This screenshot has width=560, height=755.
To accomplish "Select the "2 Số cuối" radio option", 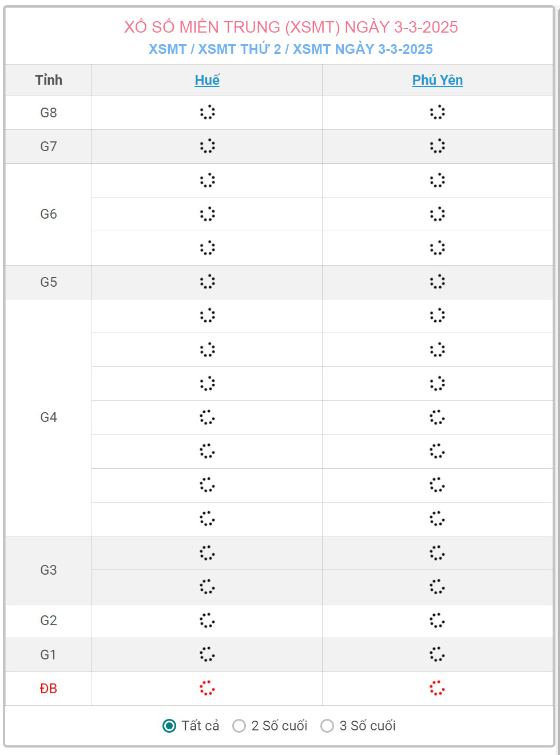I will pyautogui.click(x=239, y=726).
